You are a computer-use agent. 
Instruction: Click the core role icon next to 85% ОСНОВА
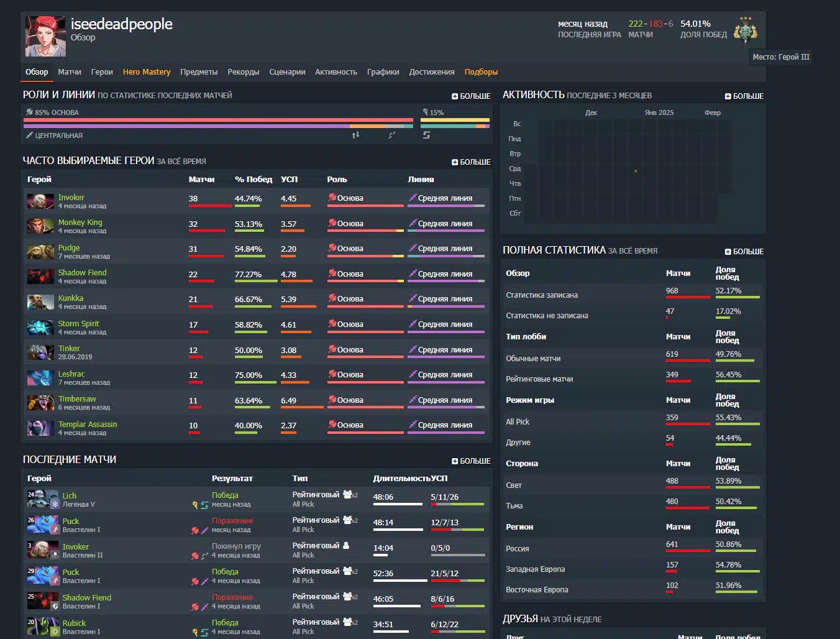[29, 113]
